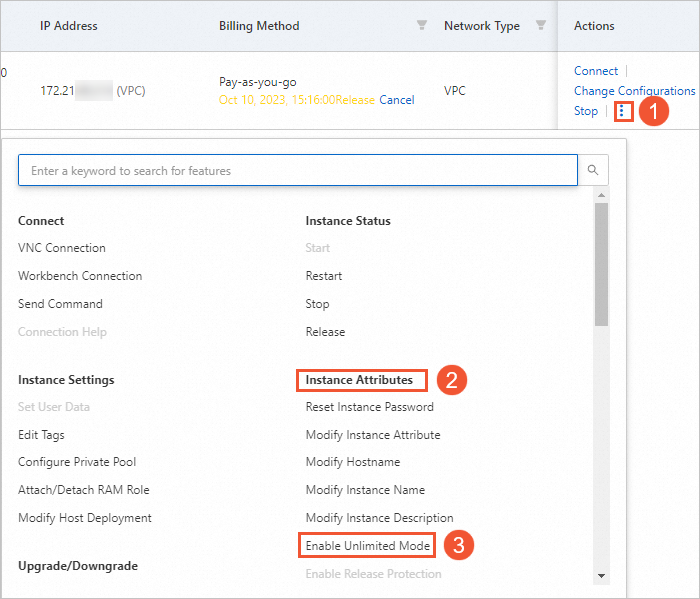Choose Modify Hostname
Image resolution: width=700 pixels, height=599 pixels.
pyautogui.click(x=353, y=462)
